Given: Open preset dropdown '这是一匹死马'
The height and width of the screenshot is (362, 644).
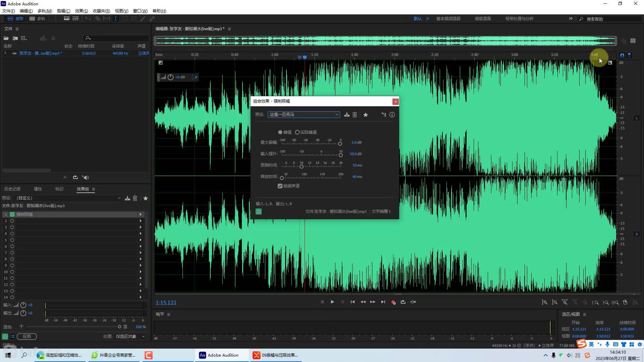Looking at the screenshot, I should (304, 115).
